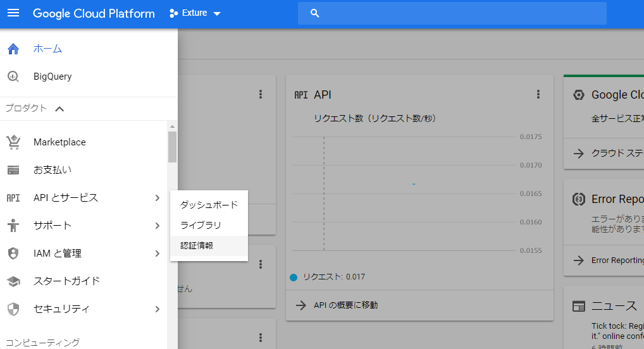Choose ダッシュボード from the submenu

tap(209, 205)
